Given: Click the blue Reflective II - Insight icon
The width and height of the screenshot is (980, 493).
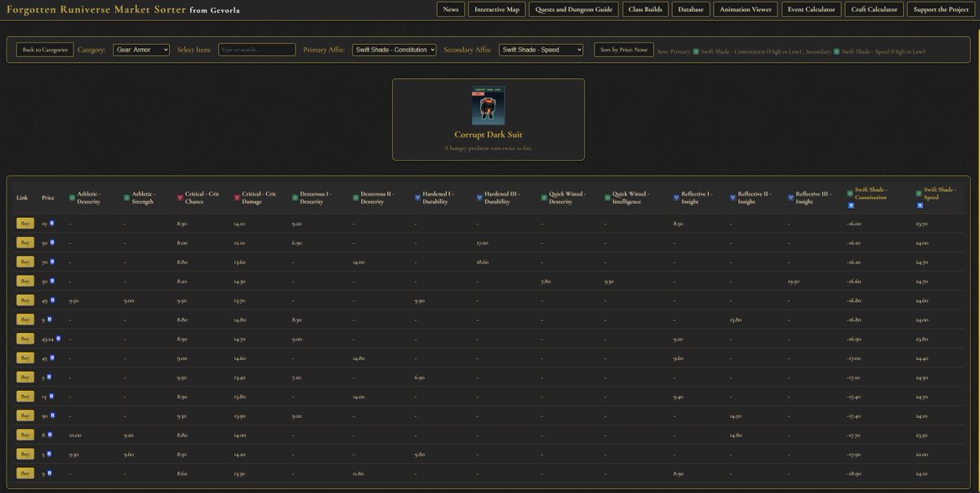Looking at the screenshot, I should coord(733,198).
